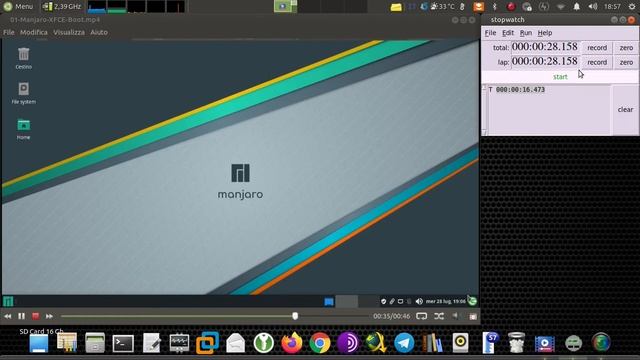640x360 pixels.
Task: Click record button in the lap row
Action: 597,62
